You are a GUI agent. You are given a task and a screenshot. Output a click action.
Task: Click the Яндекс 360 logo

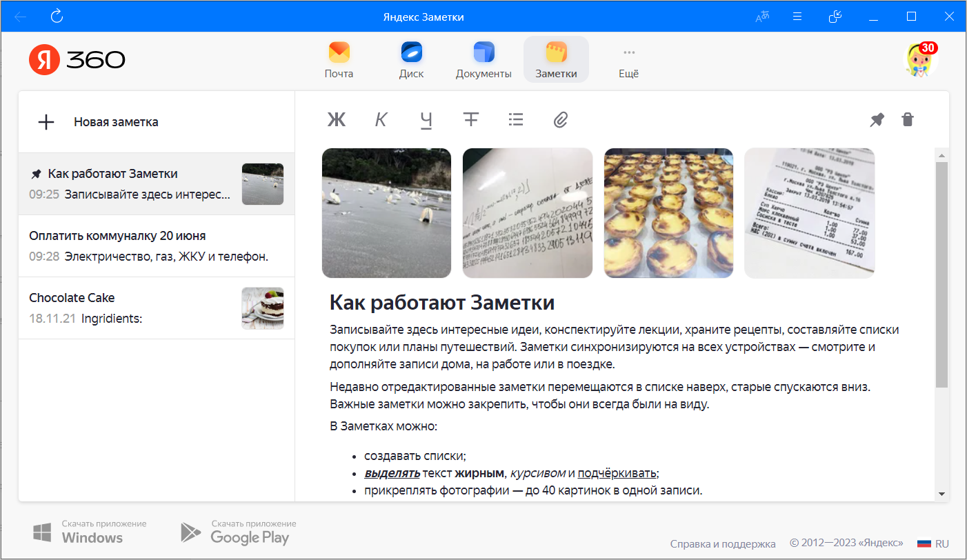pyautogui.click(x=77, y=61)
